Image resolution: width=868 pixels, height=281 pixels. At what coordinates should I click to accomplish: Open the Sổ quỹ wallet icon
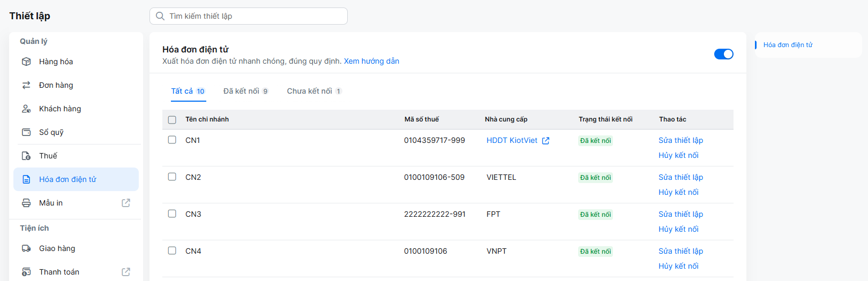(26, 132)
